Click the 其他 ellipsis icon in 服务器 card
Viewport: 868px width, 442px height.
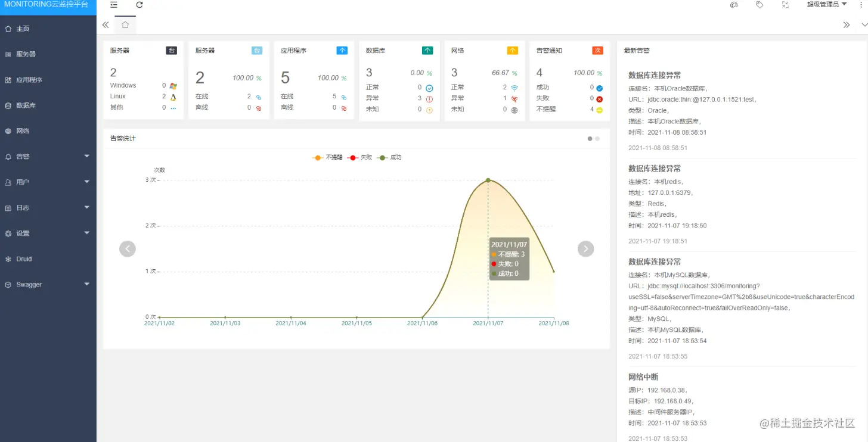(x=173, y=108)
